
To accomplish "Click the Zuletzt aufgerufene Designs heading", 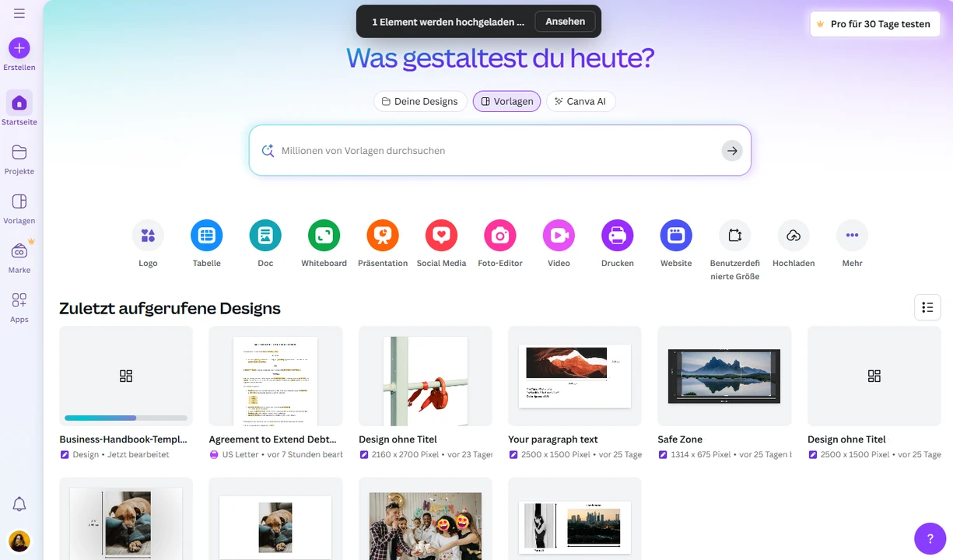I will click(170, 308).
